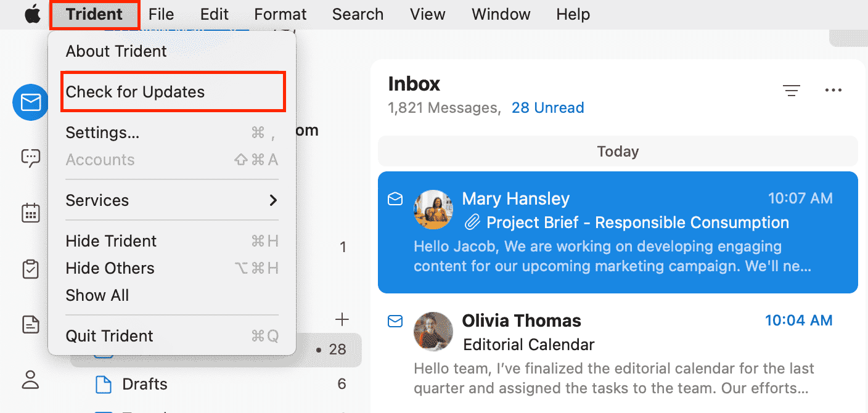
Task: Click the plus button above folder list
Action: [x=342, y=319]
